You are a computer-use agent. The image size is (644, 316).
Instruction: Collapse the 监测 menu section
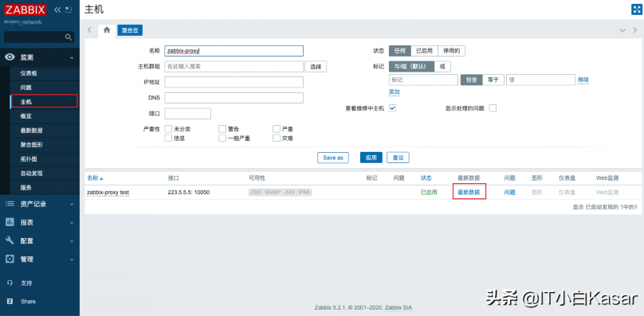click(72, 58)
